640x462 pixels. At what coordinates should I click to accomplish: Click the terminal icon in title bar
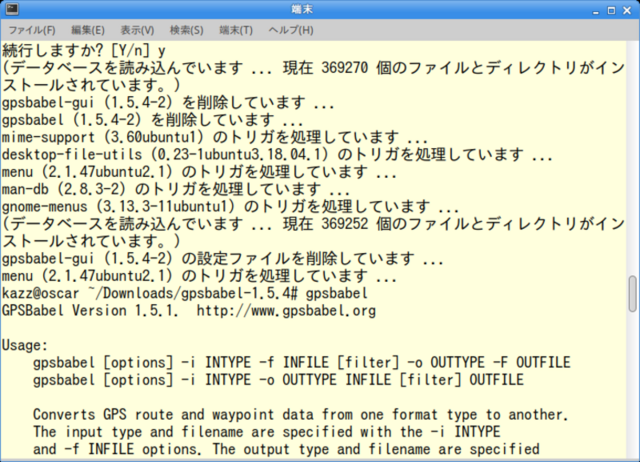point(12,9)
